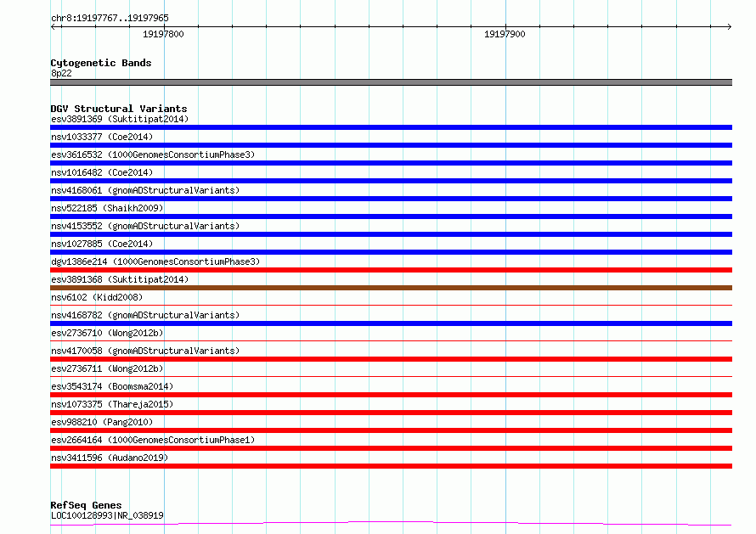Click the blue bar under nsv4153552
Viewport: 756px width, 534px height.
click(391, 234)
